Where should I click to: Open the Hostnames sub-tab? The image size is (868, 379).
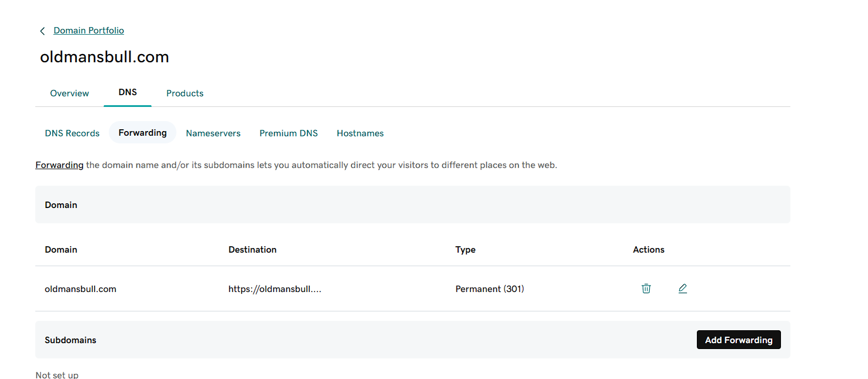(360, 133)
